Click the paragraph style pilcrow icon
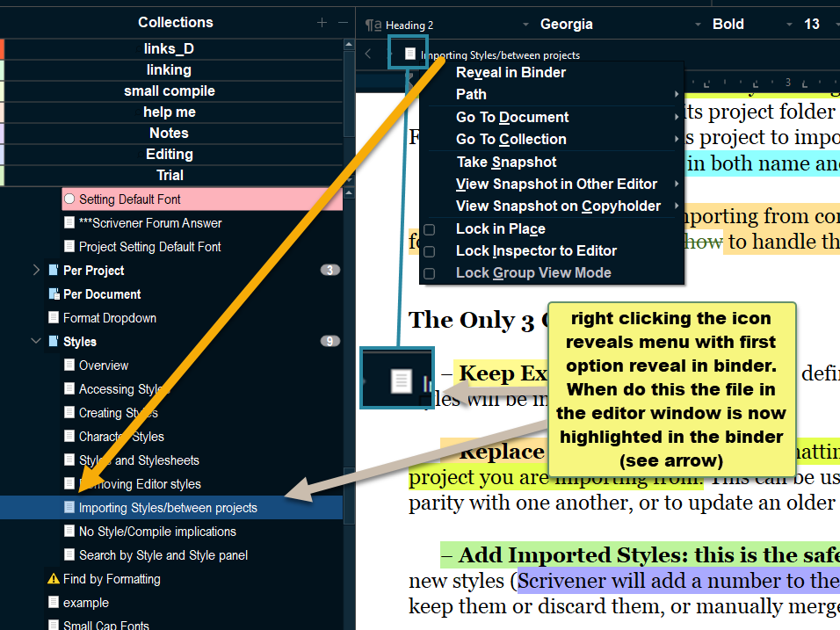 [x=373, y=25]
